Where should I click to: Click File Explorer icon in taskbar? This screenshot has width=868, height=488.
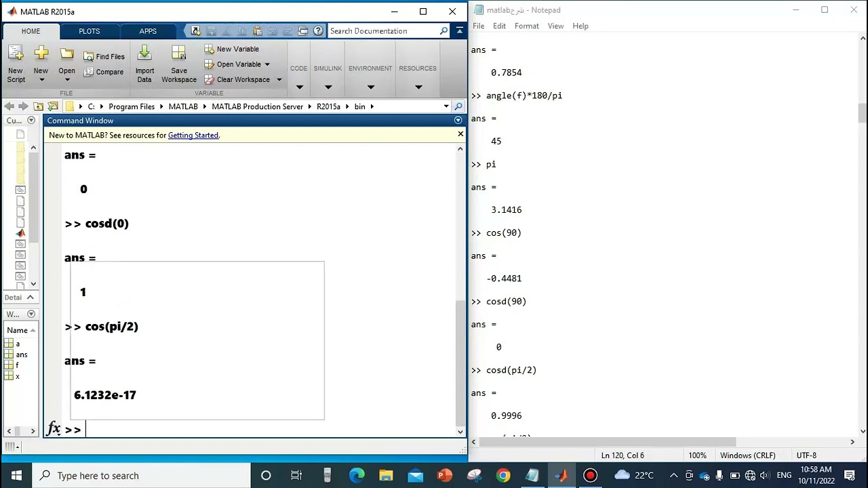[x=386, y=475]
